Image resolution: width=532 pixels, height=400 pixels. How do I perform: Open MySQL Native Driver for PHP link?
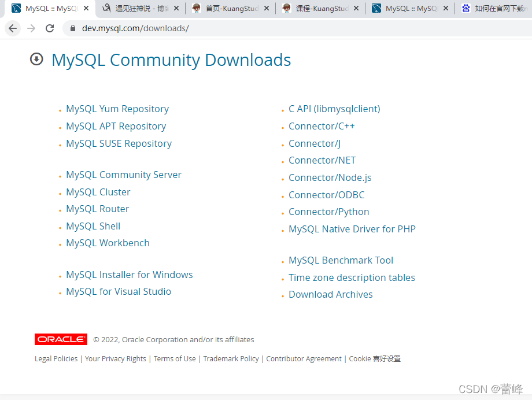tap(352, 229)
